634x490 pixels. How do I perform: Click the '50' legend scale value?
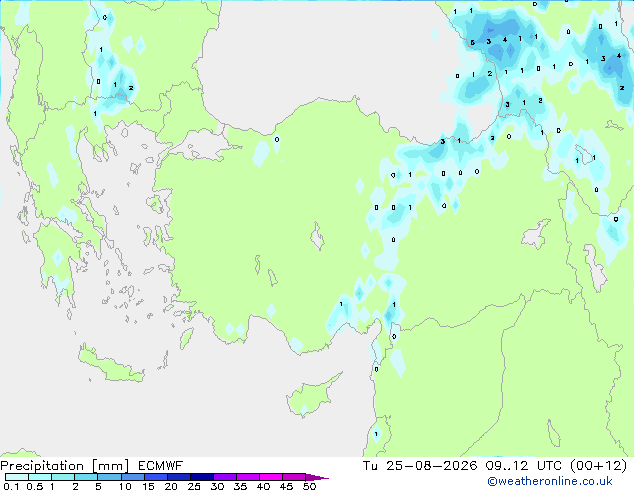(309, 486)
